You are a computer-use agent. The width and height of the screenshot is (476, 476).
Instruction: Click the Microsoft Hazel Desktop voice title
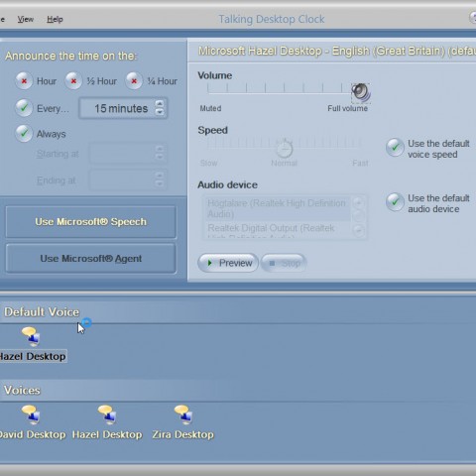[x=337, y=51]
